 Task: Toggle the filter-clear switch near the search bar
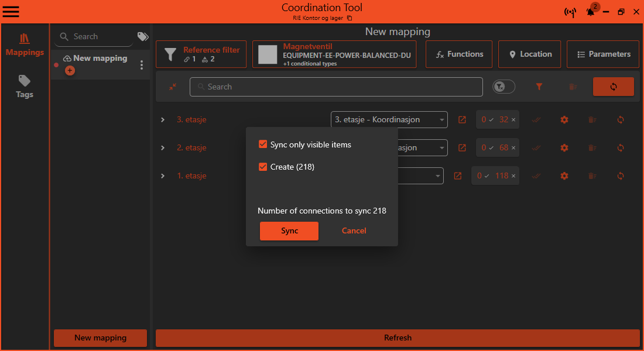tap(503, 86)
